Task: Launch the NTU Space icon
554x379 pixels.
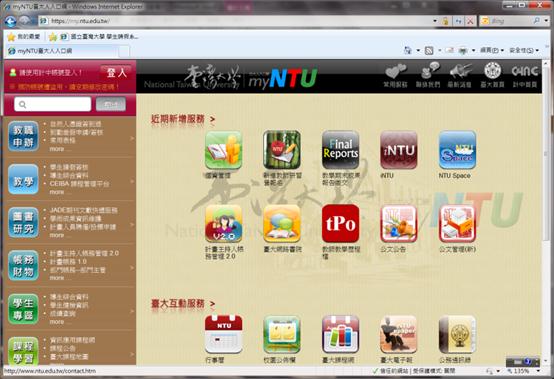Action: (457, 150)
